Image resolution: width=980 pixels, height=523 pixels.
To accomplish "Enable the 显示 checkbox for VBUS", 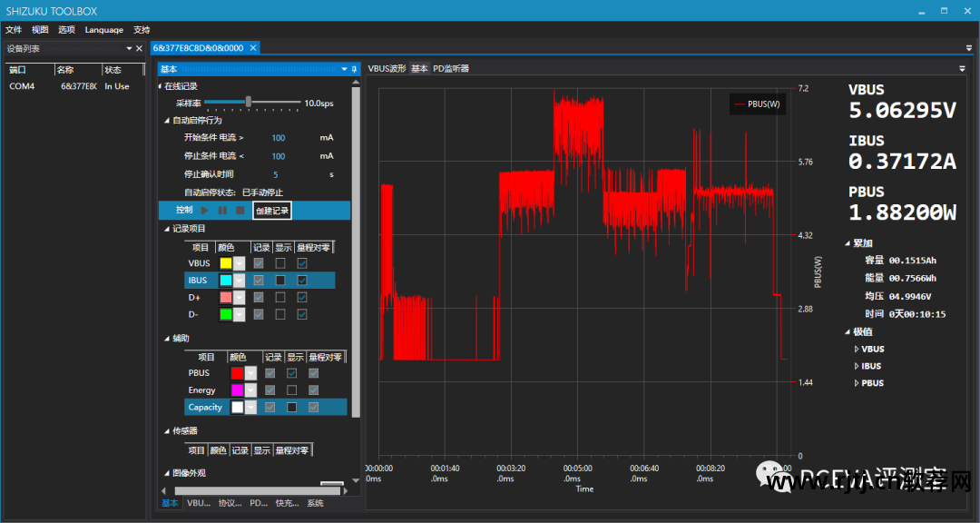I will [280, 263].
